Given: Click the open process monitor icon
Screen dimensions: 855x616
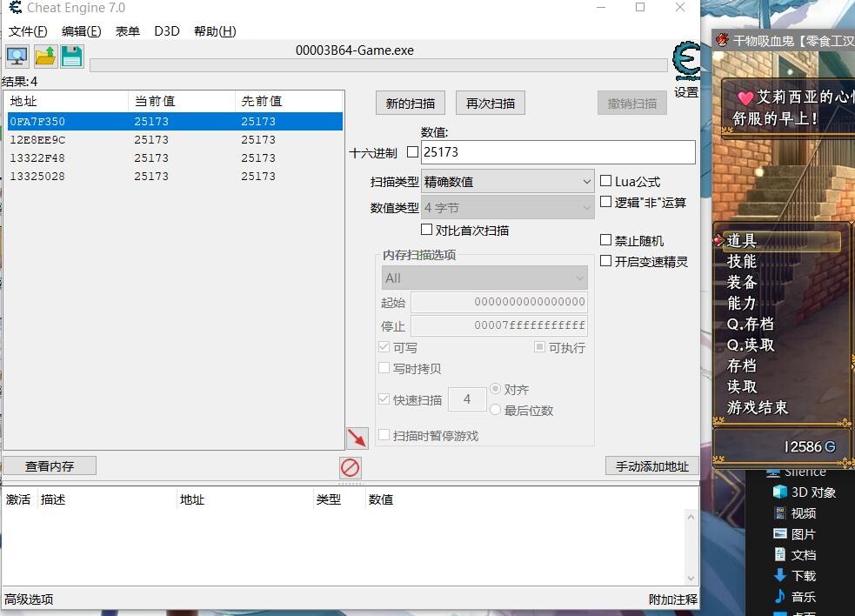Looking at the screenshot, I should click(x=17, y=57).
